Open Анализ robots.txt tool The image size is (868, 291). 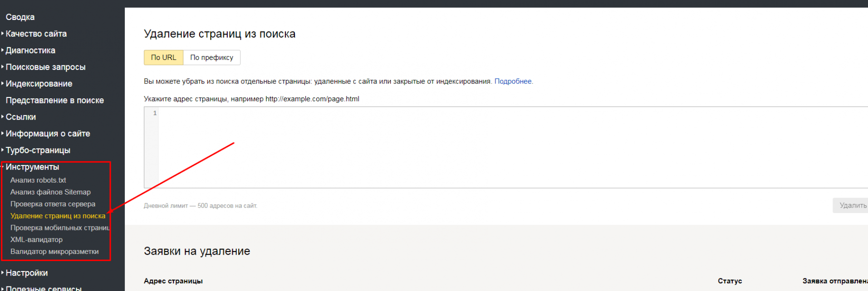coord(38,180)
